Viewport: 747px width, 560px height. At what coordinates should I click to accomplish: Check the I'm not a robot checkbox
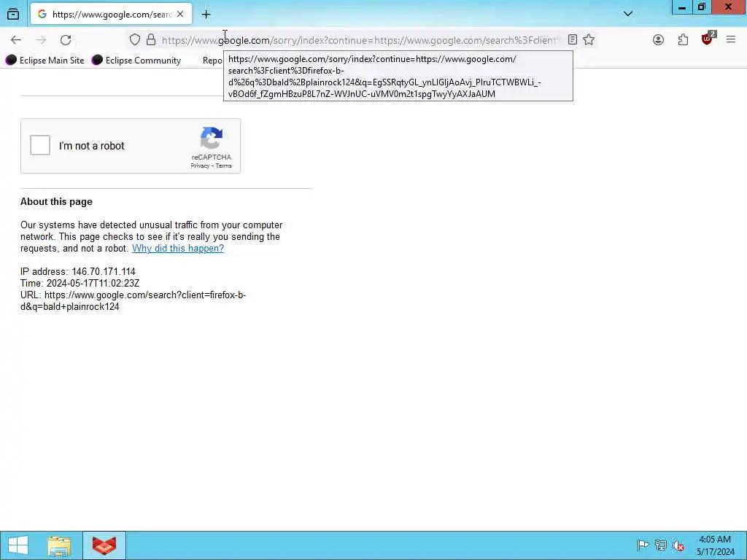point(40,145)
